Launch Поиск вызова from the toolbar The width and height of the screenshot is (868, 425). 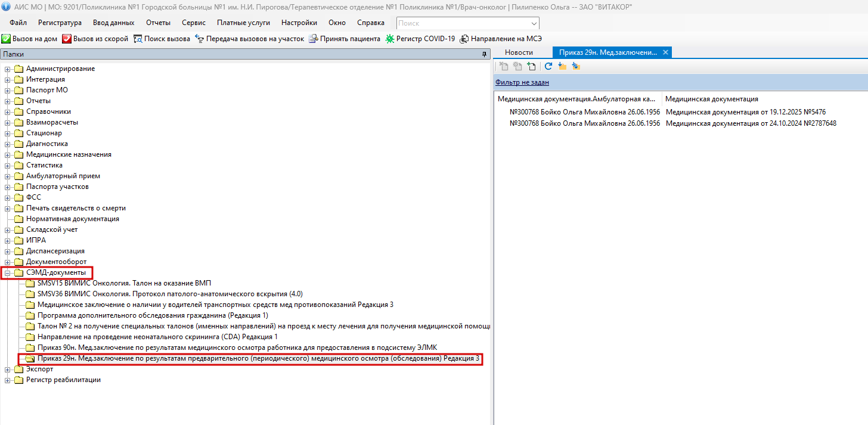tap(162, 39)
